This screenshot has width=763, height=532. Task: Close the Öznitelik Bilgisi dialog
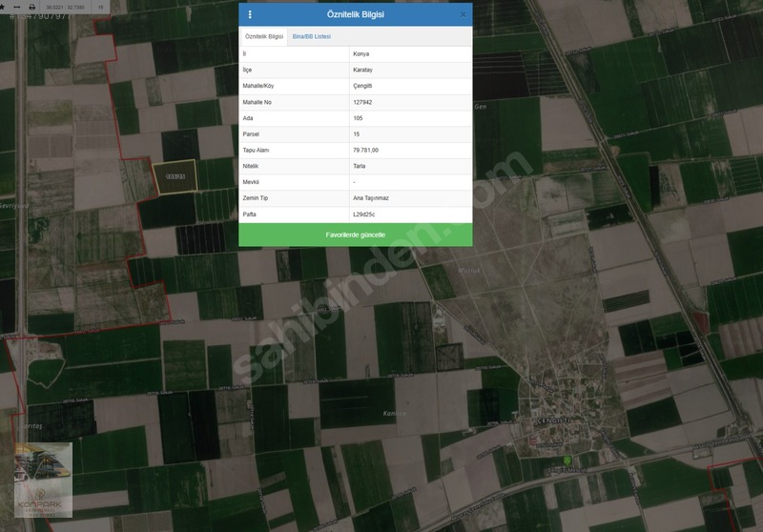[463, 14]
